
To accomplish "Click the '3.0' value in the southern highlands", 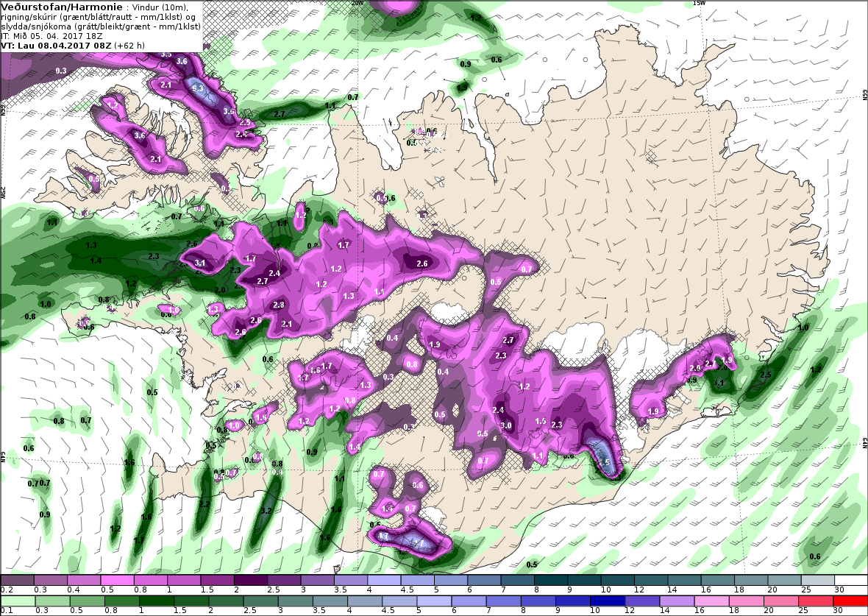I will coord(506,425).
